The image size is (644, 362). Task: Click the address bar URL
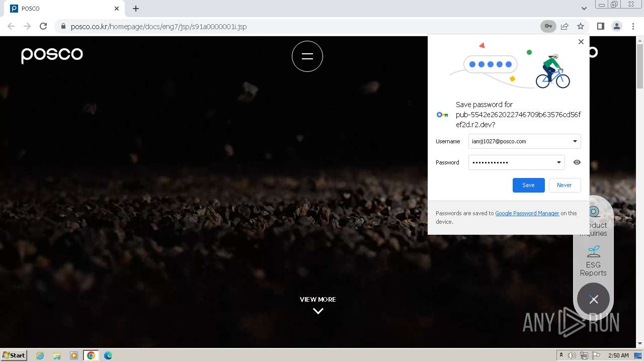(158, 27)
